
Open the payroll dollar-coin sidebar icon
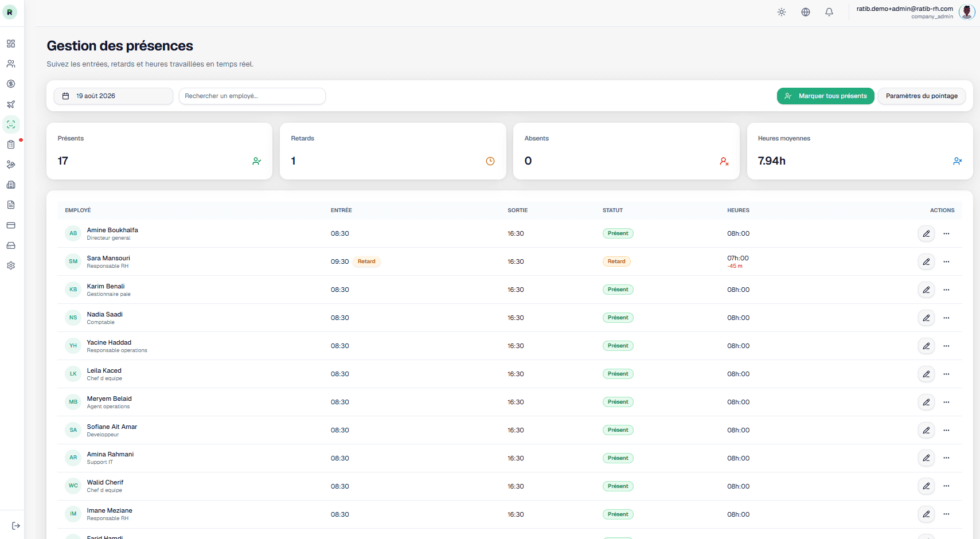coord(11,84)
